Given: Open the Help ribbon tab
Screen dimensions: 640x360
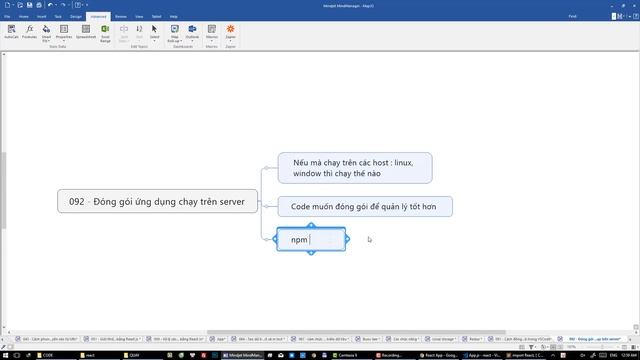Looking at the screenshot, I should click(x=173, y=17).
